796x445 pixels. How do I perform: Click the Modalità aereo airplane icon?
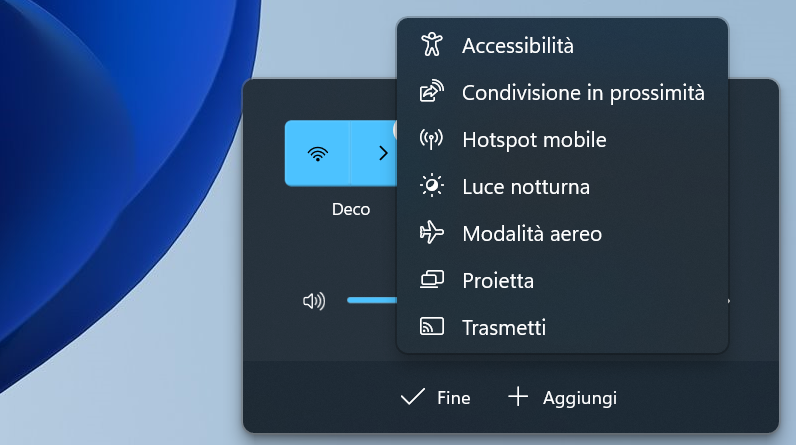431,233
